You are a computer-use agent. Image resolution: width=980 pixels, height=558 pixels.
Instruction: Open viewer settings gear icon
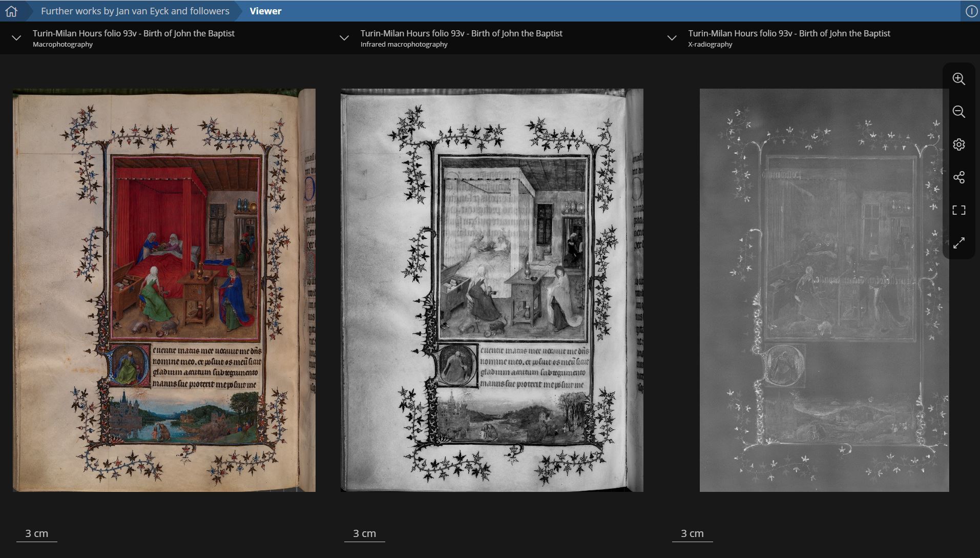[958, 144]
